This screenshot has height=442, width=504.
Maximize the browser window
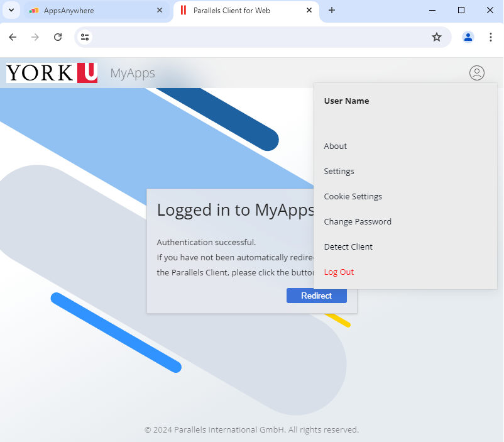(x=461, y=10)
